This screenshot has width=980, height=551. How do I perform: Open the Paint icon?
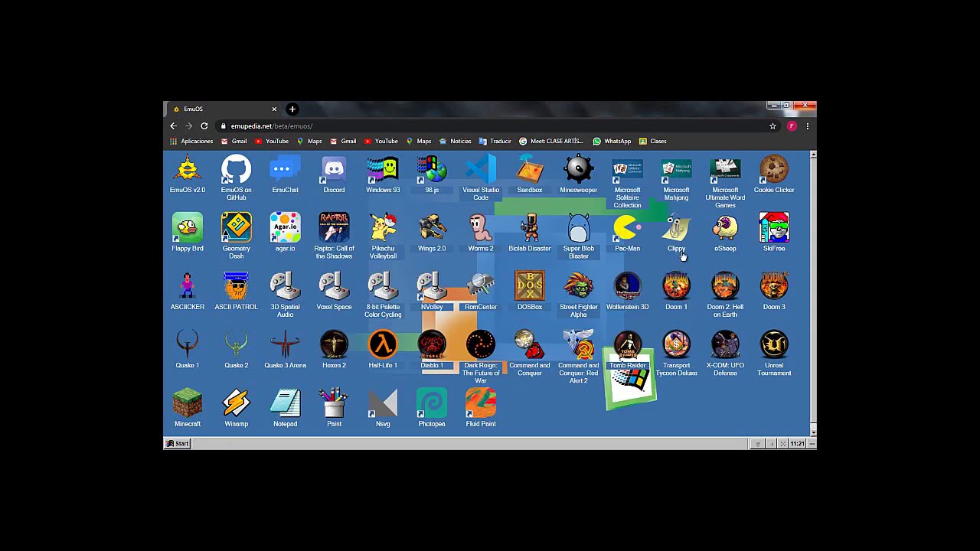pyautogui.click(x=334, y=408)
